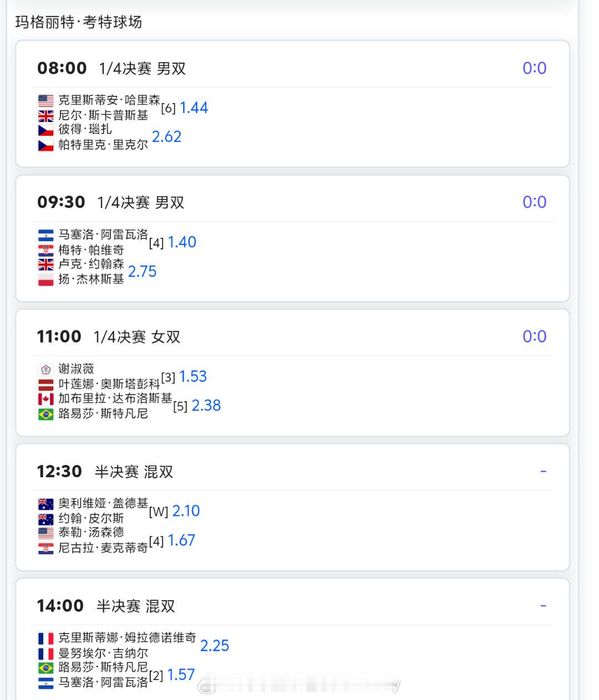Screen dimensions: 599x700
Task: Open the 0:0 score of 11:00 match
Action: tap(534, 336)
